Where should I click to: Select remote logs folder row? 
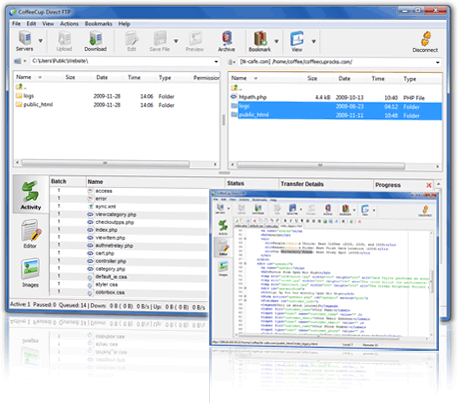click(336, 107)
